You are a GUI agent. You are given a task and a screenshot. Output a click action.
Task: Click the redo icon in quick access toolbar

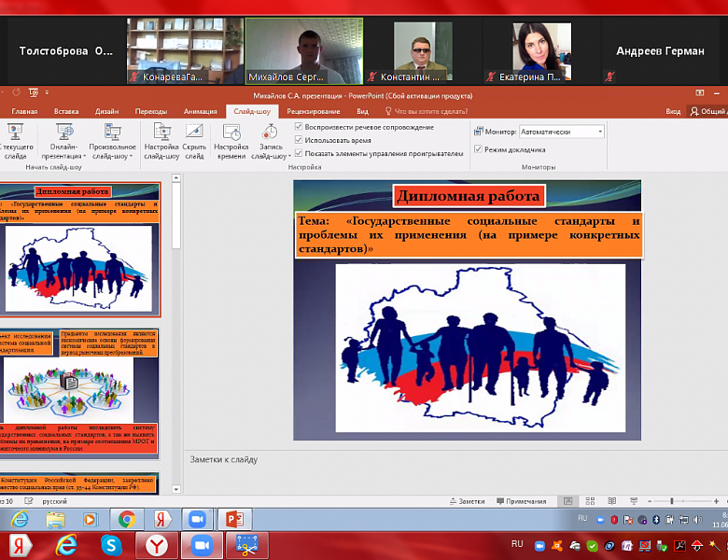(x=16, y=92)
